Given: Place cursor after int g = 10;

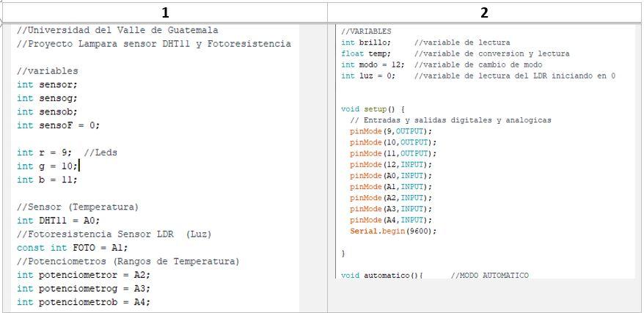Looking at the screenshot, I should [x=78, y=166].
